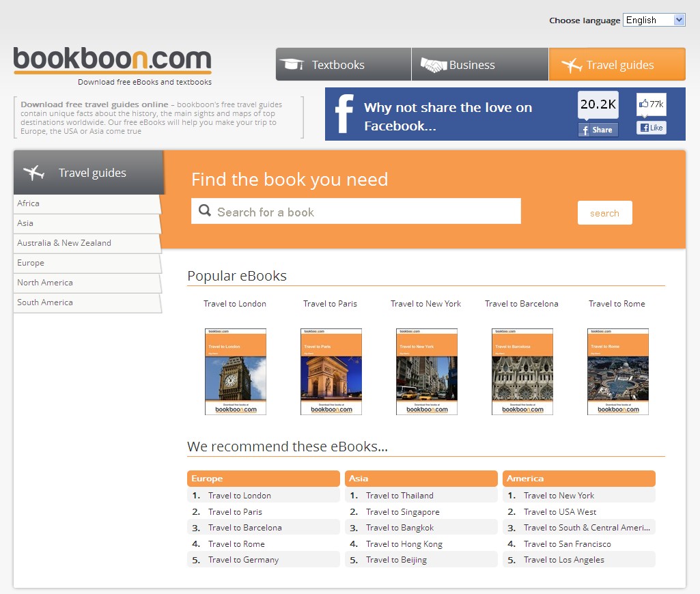700x594 pixels.
Task: Select Europe in the sidebar
Action: point(87,264)
